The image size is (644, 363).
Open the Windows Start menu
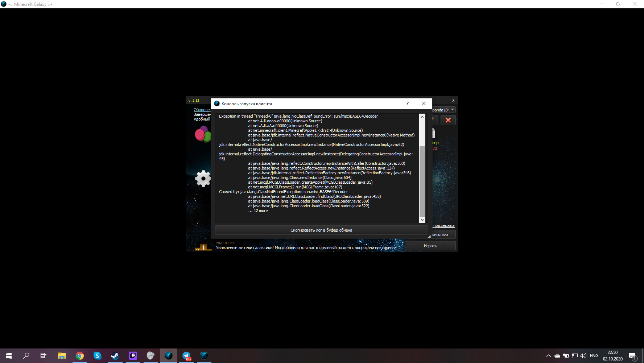9,356
